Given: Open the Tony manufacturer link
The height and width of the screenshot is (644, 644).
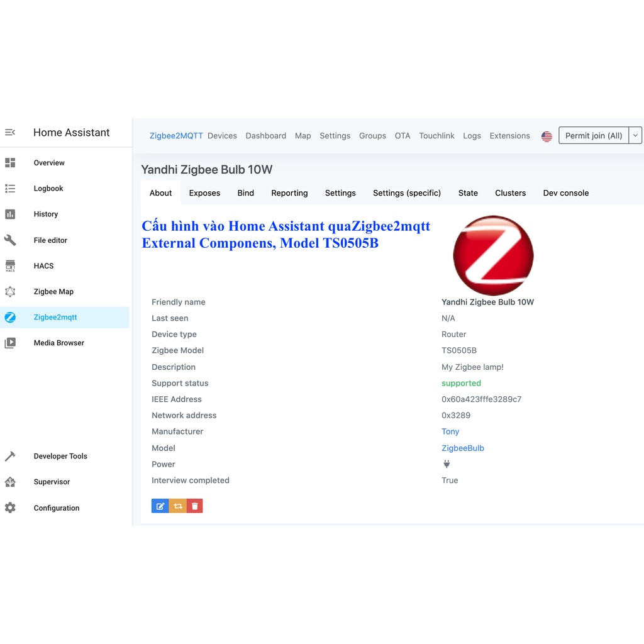Looking at the screenshot, I should click(x=450, y=432).
